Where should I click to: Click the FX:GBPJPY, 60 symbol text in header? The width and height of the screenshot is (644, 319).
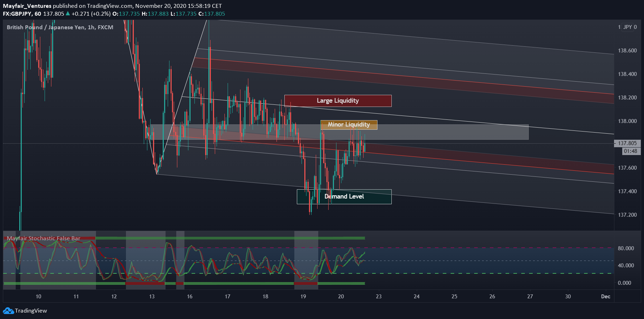[22, 14]
